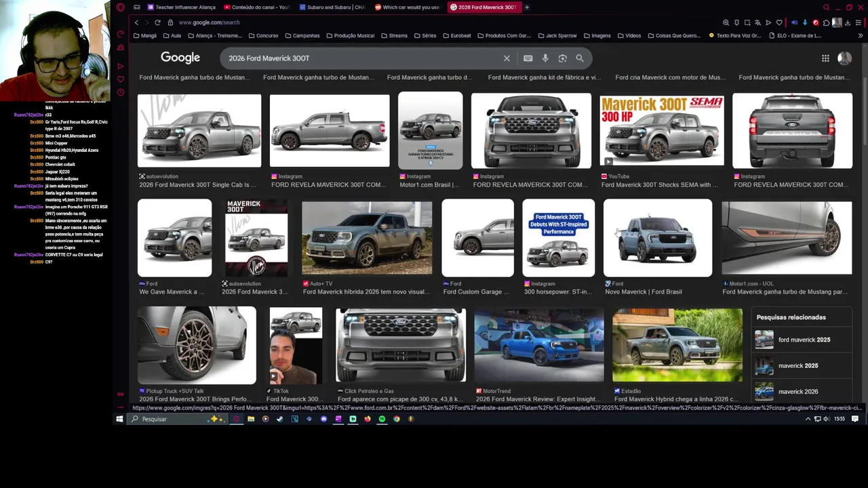Click the Windows taskbar search field
868x488 pixels.
pyautogui.click(x=176, y=419)
